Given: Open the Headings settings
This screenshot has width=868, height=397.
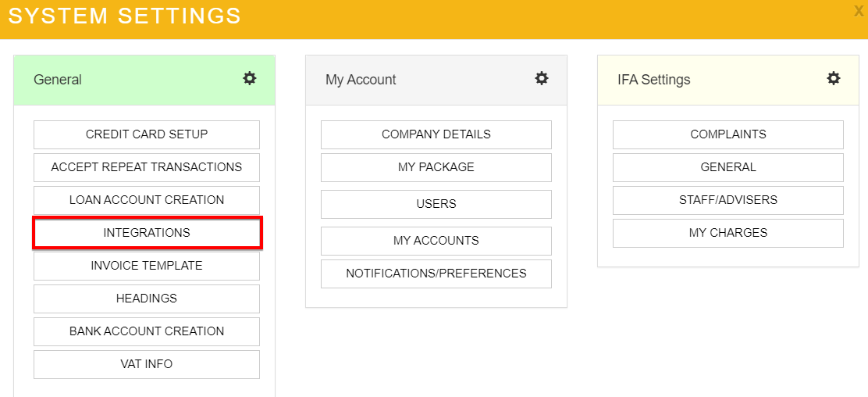Looking at the screenshot, I should (x=147, y=299).
